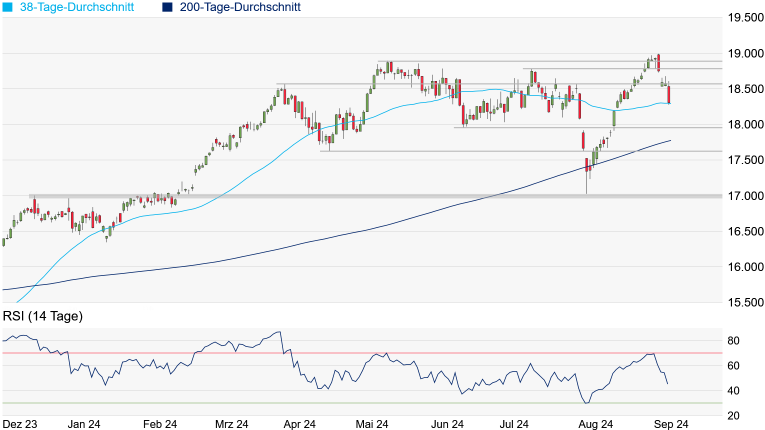Click the last red candlestick at right
Image resolution: width=765 pixels, height=430 pixels.
click(x=668, y=95)
